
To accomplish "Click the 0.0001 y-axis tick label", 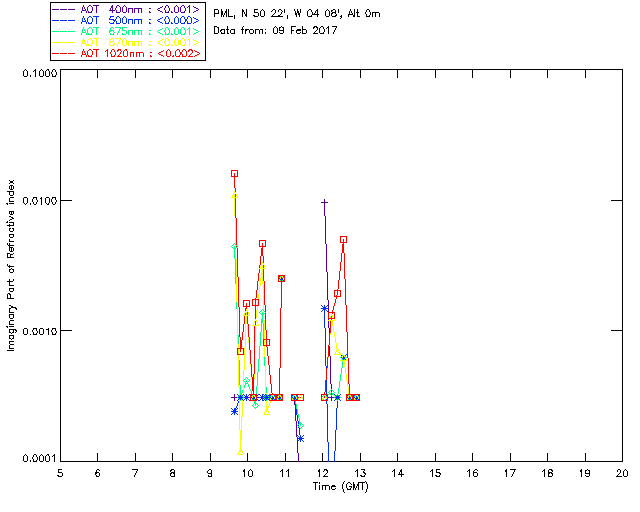I will (40, 459).
